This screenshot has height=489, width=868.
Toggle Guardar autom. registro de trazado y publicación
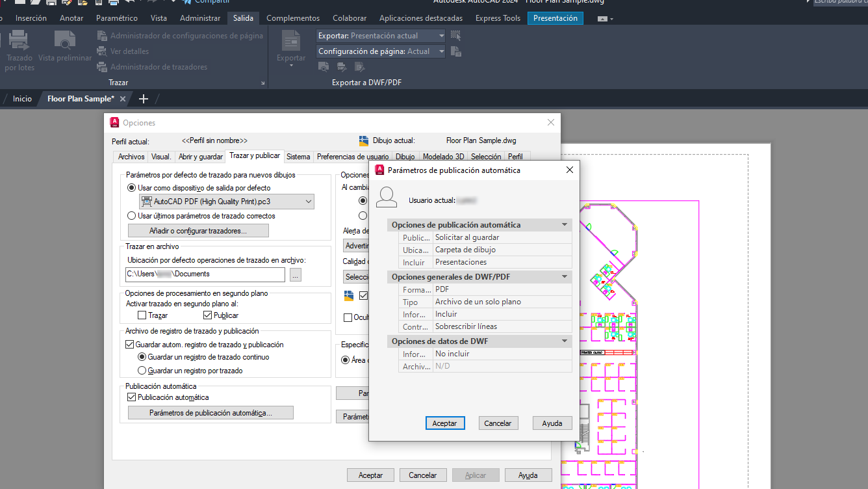pos(129,345)
